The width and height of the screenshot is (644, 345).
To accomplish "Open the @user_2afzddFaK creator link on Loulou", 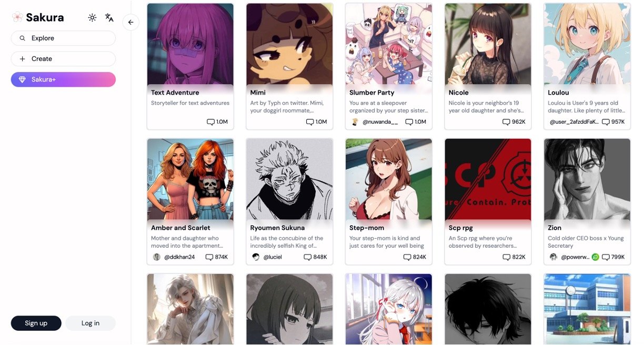I will click(x=574, y=122).
